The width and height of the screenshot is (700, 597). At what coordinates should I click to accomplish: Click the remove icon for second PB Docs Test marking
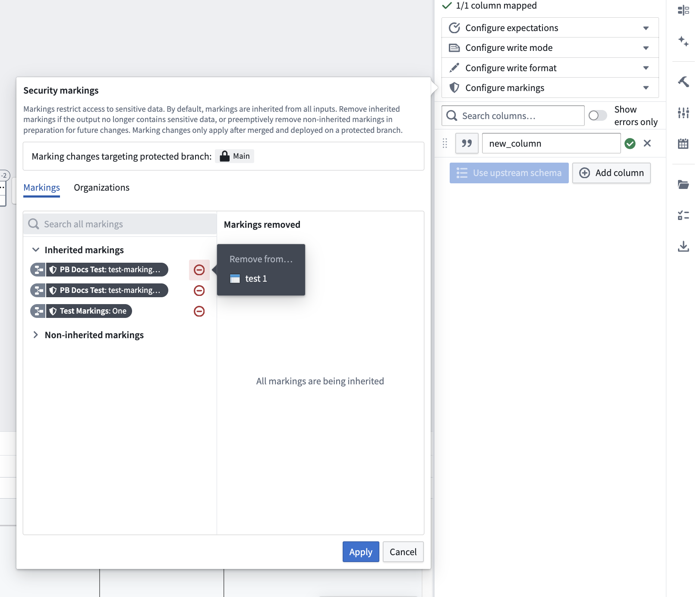click(199, 291)
